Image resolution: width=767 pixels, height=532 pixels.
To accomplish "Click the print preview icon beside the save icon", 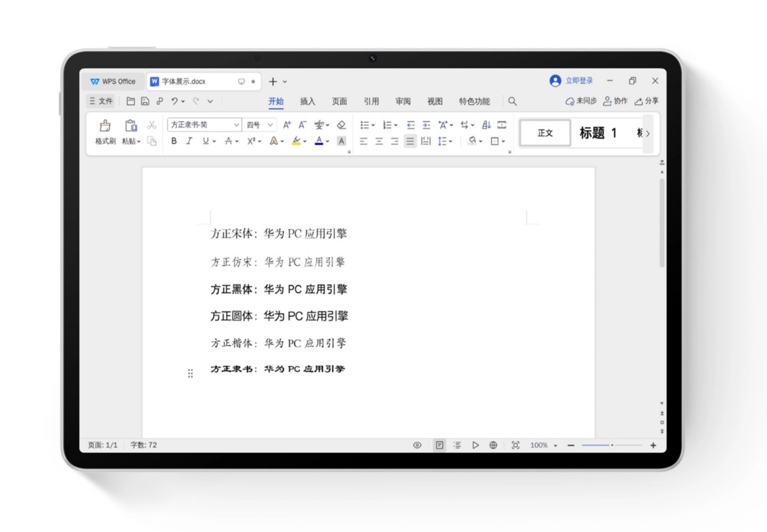I will pos(160,101).
